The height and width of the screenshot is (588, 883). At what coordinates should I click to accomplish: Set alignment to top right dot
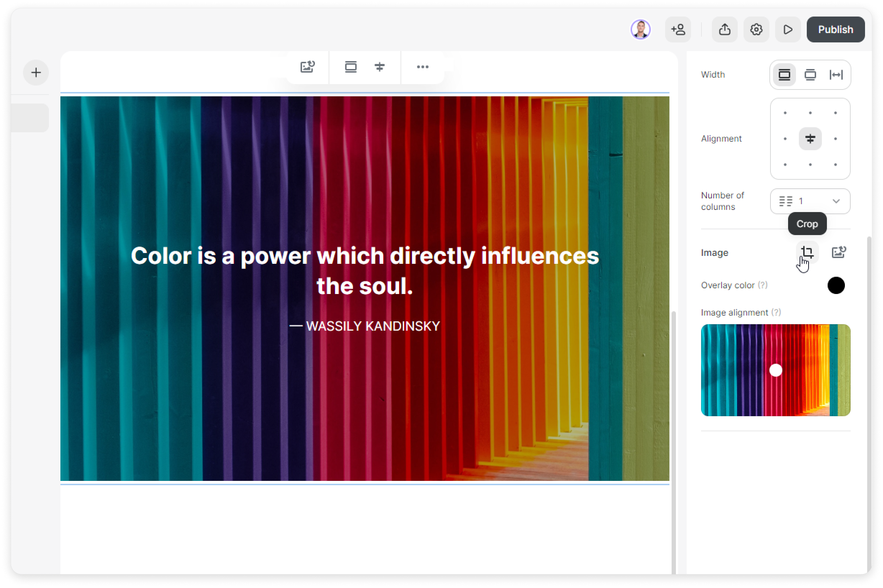834,113
